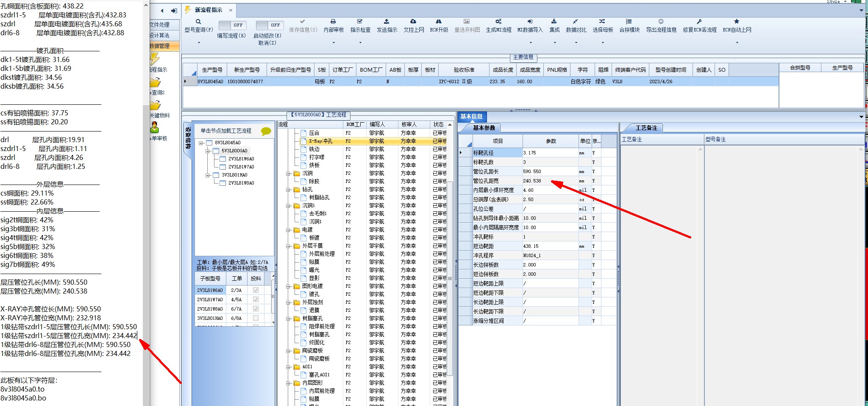868x406 pixels.
Task: Open the ECN自动上网 dropdown arrow
Action: (737, 42)
